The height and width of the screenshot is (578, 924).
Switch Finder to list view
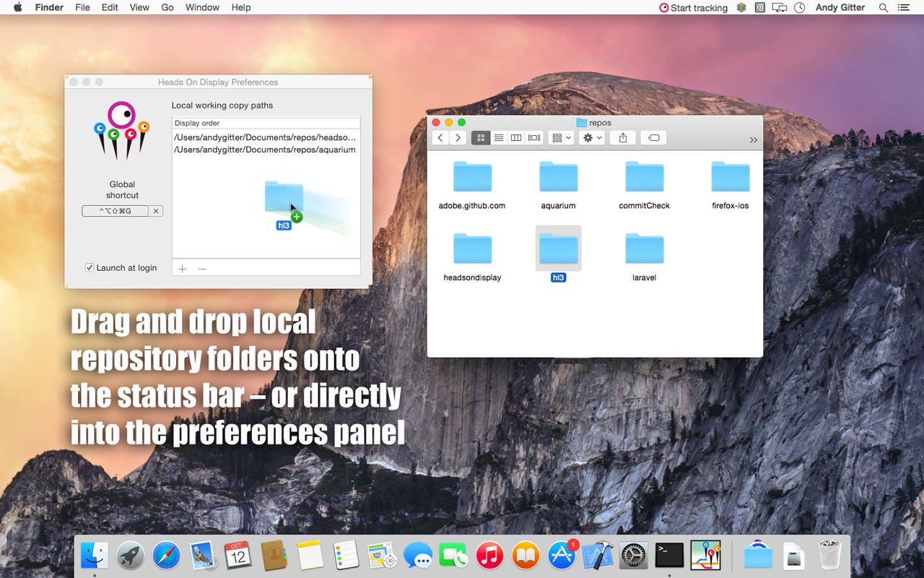(x=498, y=137)
